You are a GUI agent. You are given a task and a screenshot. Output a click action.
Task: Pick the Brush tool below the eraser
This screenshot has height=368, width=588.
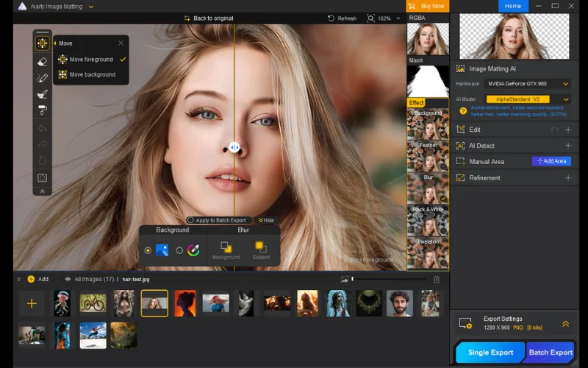43,78
